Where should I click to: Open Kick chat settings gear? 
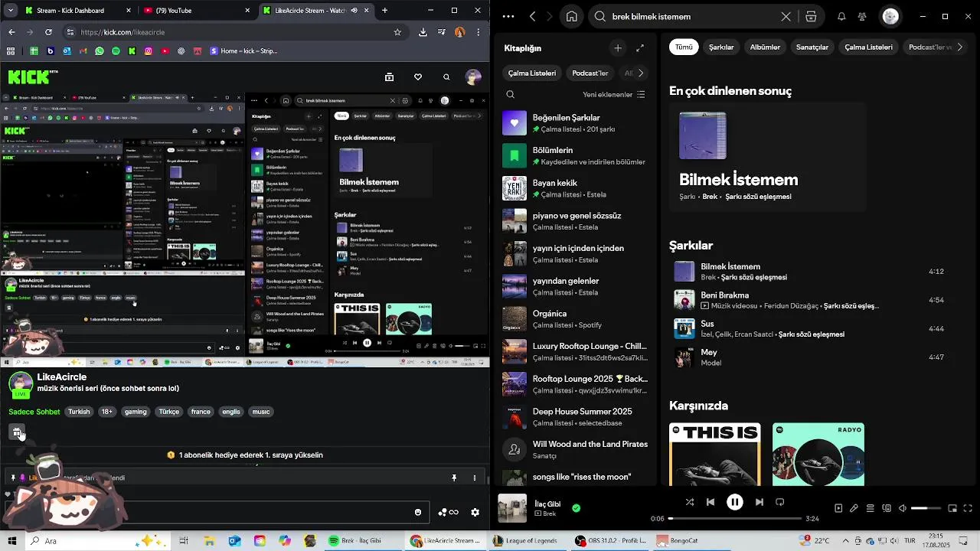click(475, 512)
